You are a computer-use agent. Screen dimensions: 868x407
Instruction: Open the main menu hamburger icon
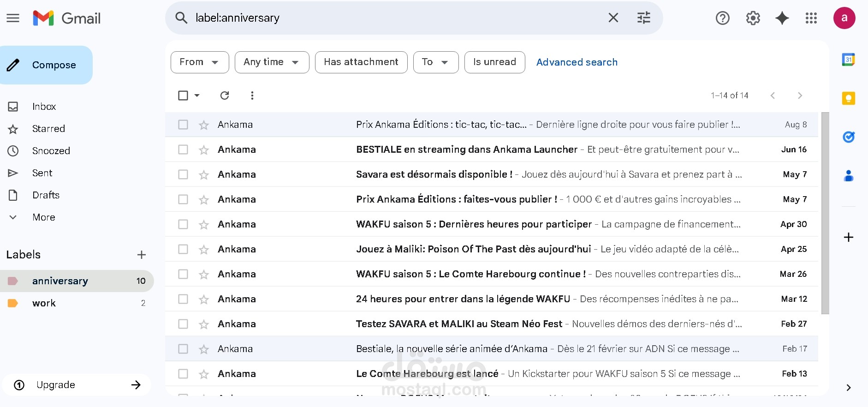(x=13, y=18)
